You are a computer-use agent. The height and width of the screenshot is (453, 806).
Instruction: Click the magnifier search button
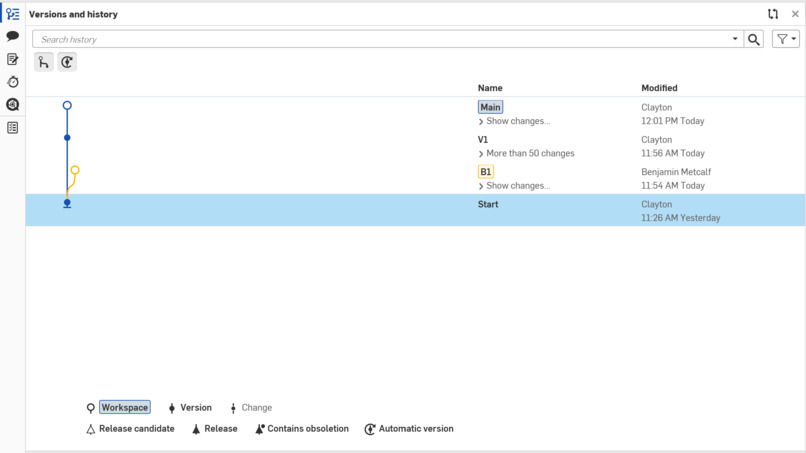pos(754,39)
